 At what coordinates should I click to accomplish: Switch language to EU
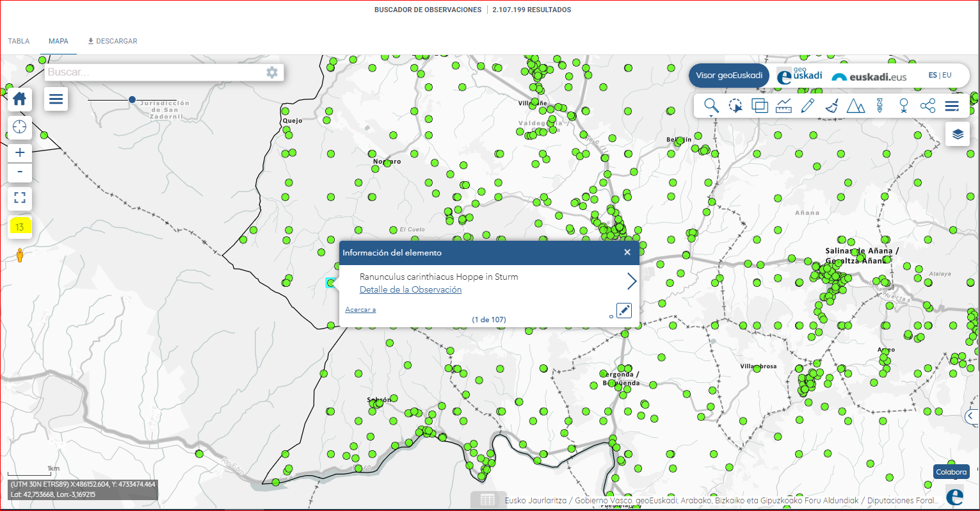947,75
